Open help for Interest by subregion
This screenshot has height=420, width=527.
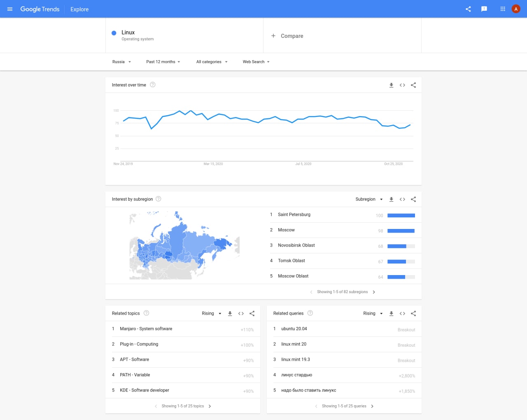(x=159, y=199)
